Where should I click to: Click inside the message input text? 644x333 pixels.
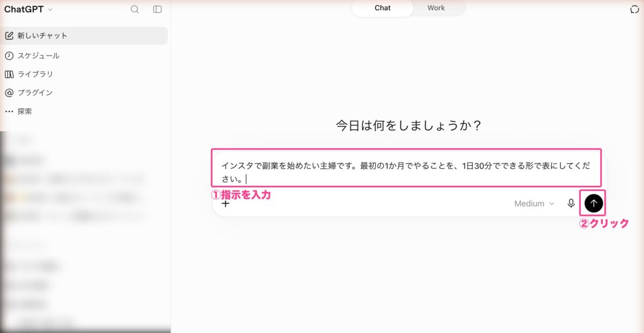tap(406, 172)
